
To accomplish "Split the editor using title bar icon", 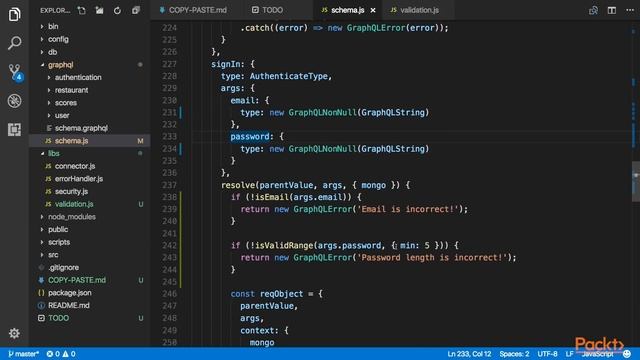I will coord(611,10).
